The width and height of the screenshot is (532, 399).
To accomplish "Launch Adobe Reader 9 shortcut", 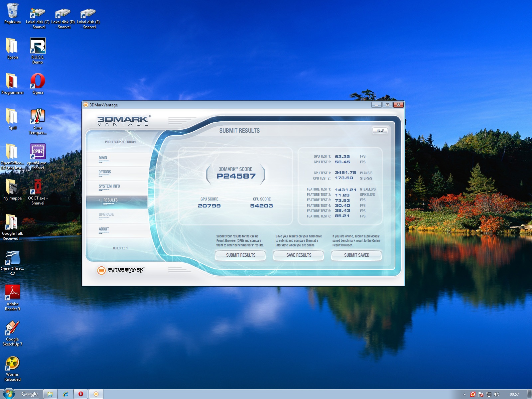I will point(13,298).
